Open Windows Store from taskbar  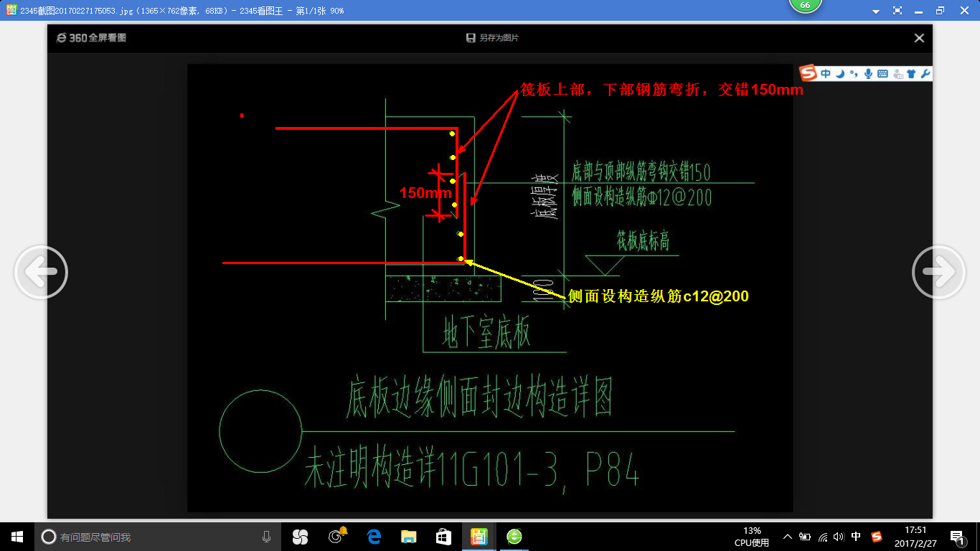click(443, 537)
